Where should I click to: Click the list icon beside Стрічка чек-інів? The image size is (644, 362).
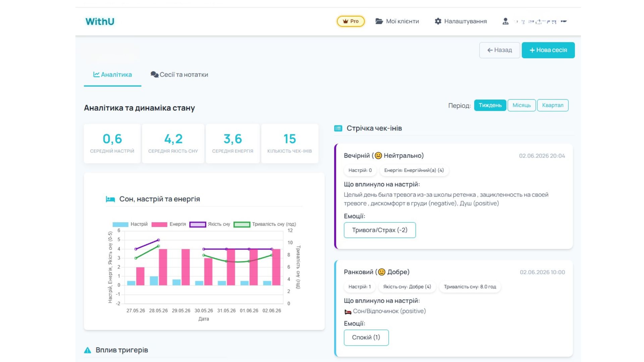click(x=338, y=128)
